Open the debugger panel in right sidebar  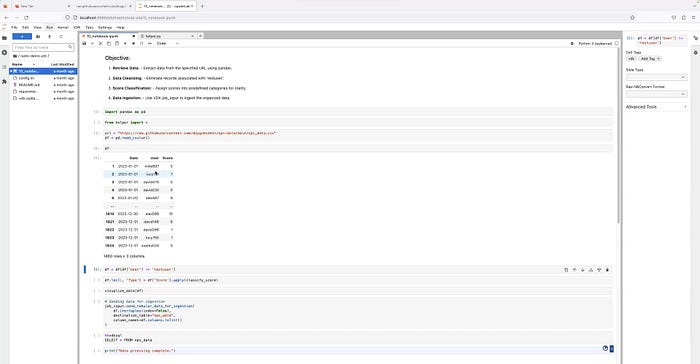coord(696,53)
